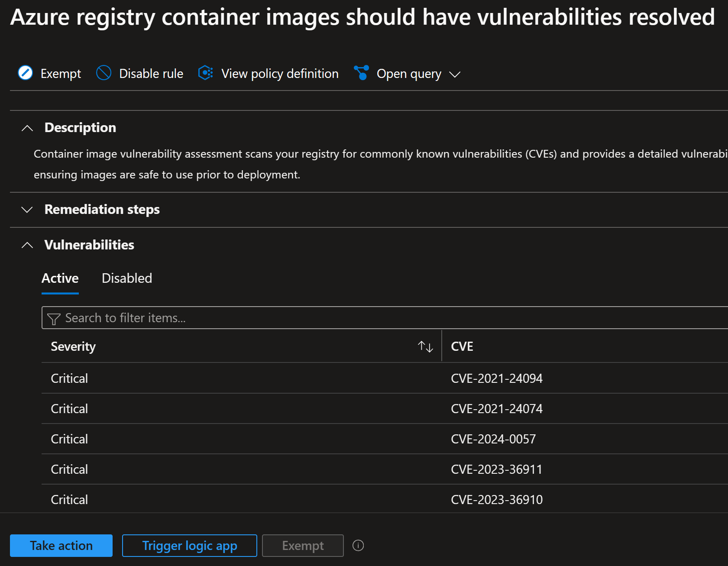Click the Remediation steps heading text

pos(102,210)
